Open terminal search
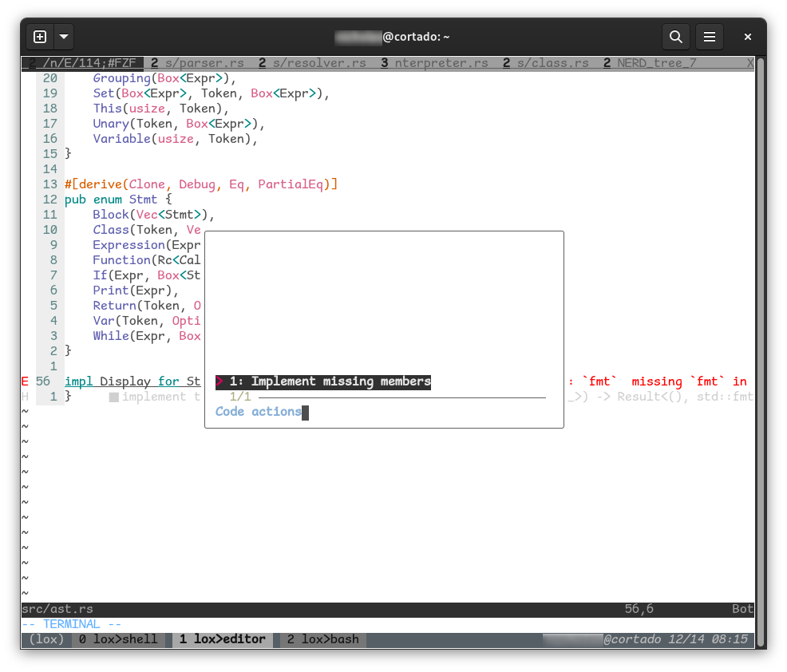The height and width of the screenshot is (672, 787). point(675,37)
